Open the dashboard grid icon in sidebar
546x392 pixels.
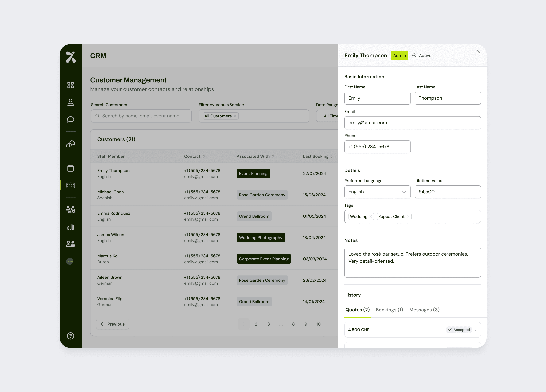tap(71, 85)
